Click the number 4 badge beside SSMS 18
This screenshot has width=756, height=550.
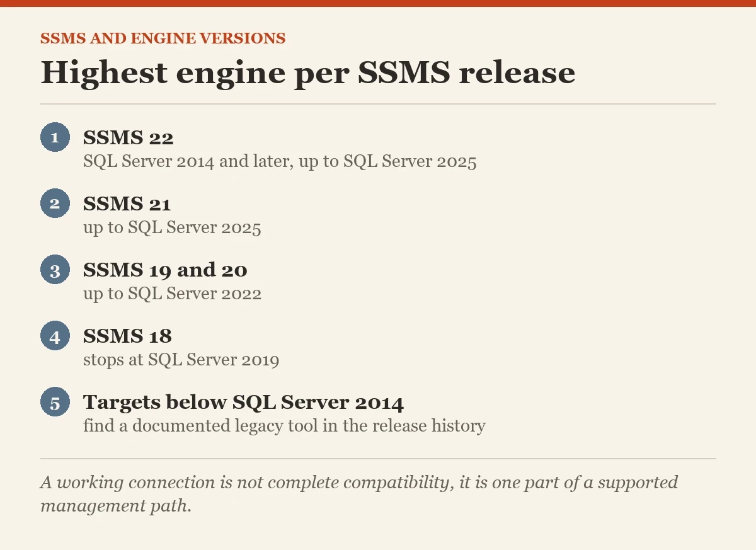55,336
